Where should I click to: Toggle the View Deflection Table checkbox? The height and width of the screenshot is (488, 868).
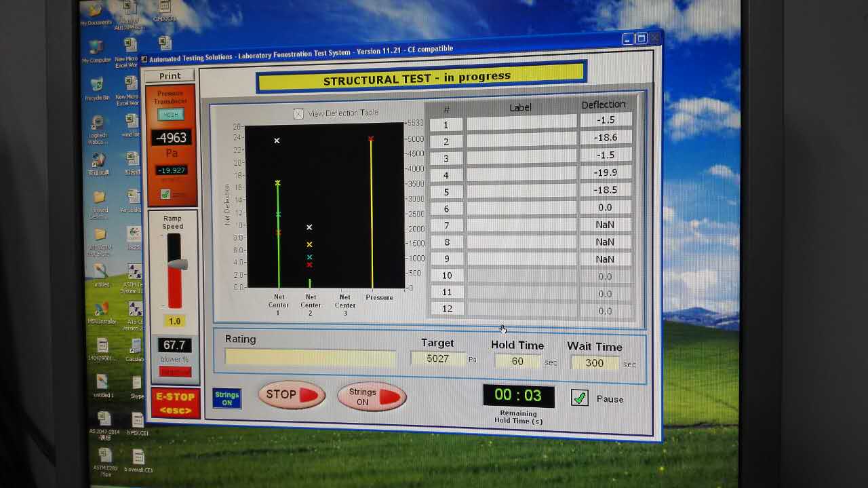coord(298,114)
